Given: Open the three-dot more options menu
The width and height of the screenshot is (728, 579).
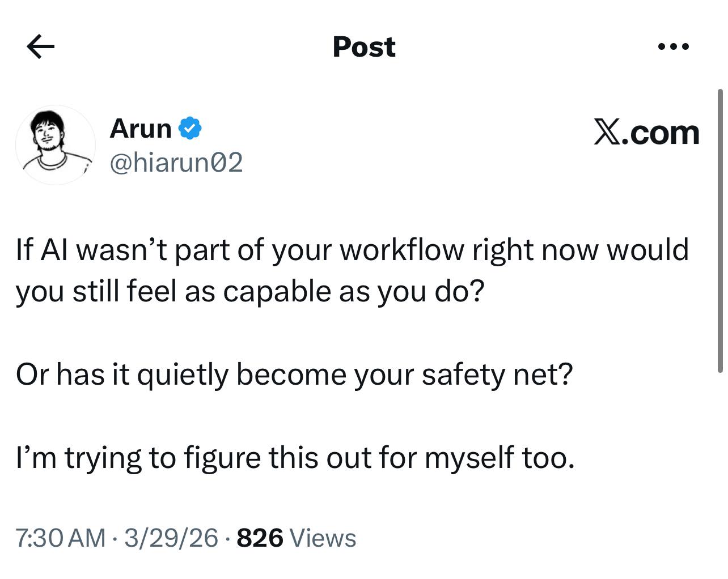Looking at the screenshot, I should 674,46.
